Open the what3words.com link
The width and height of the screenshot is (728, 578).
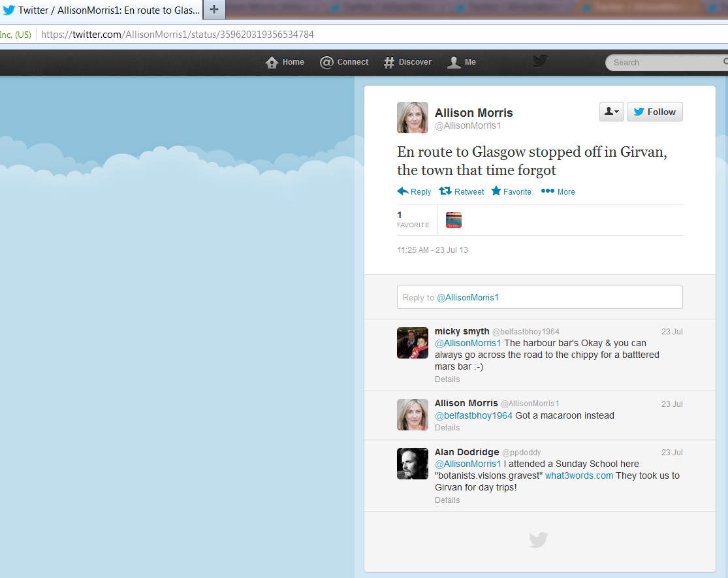coord(579,475)
